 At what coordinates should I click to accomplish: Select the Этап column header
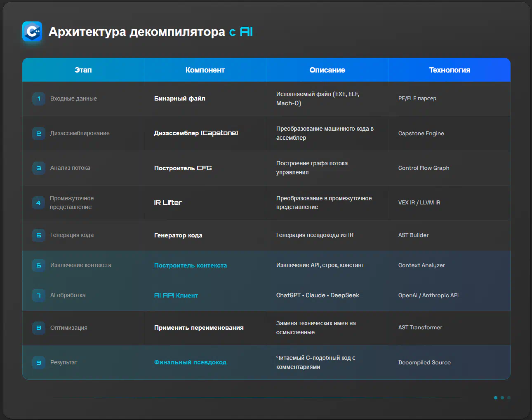point(83,70)
